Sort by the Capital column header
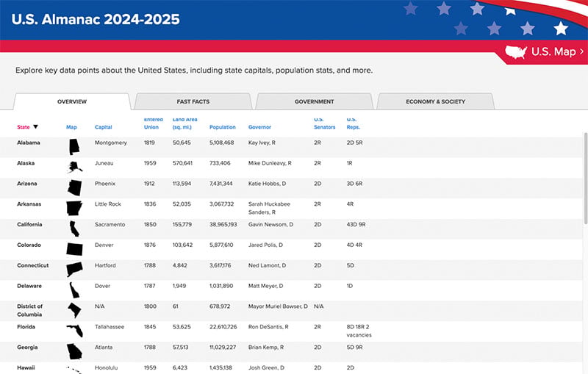Image resolution: width=588 pixels, height=374 pixels. click(103, 127)
